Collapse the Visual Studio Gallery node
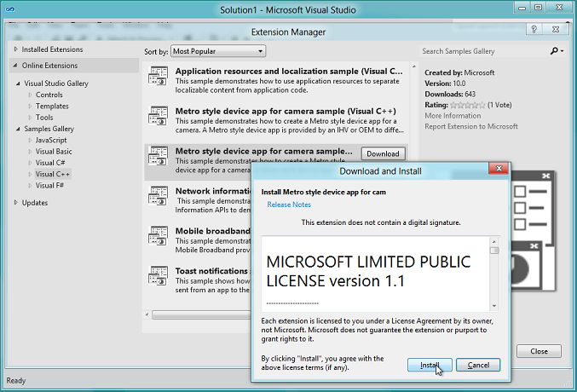Screen dimensions: 577x392 pyautogui.click(x=18, y=83)
